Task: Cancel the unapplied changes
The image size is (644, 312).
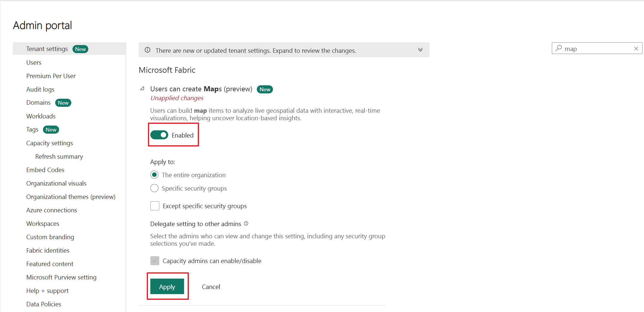Action: (x=211, y=287)
